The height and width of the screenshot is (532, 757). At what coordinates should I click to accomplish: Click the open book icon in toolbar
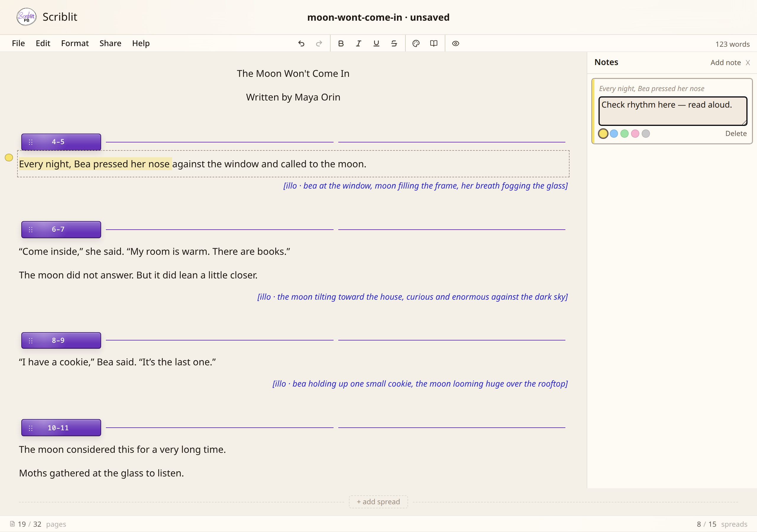(434, 43)
